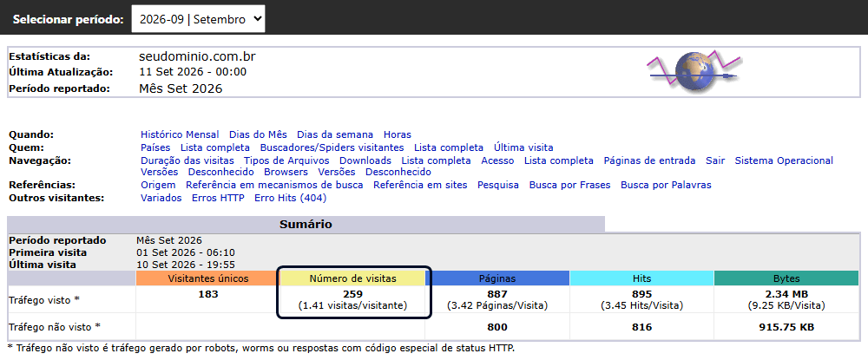Go to the Última visita link
The width and height of the screenshot is (868, 360).
point(523,147)
